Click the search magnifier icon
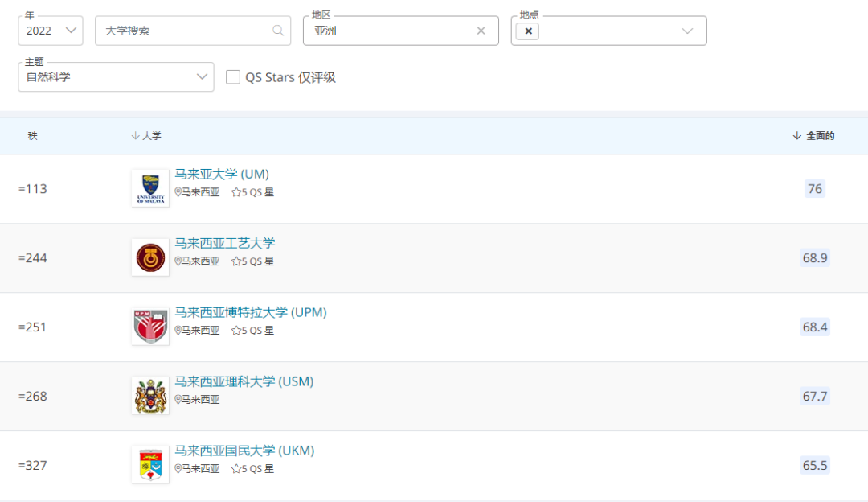 [278, 31]
